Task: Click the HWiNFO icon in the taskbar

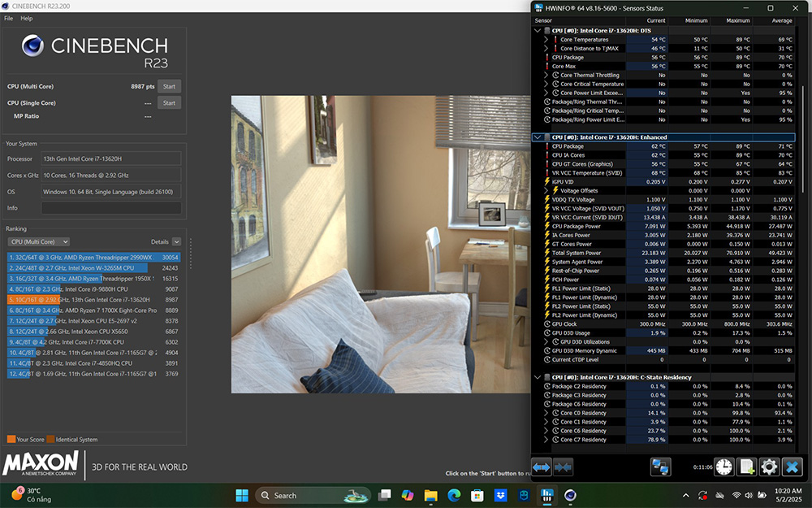Action: 546,495
